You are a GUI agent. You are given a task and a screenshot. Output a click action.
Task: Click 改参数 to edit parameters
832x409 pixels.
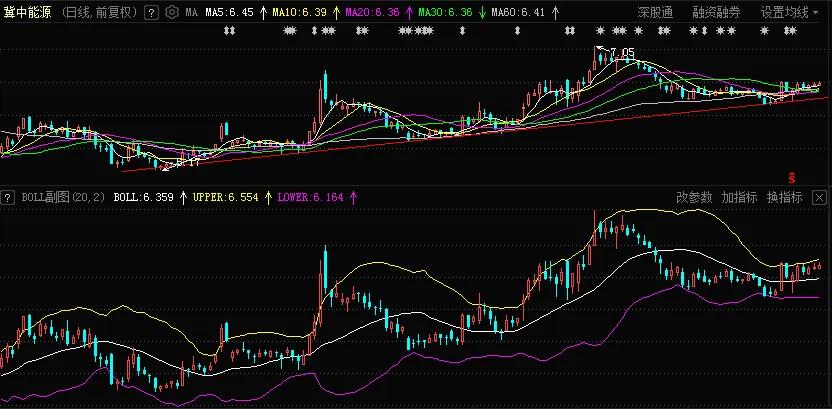693,197
